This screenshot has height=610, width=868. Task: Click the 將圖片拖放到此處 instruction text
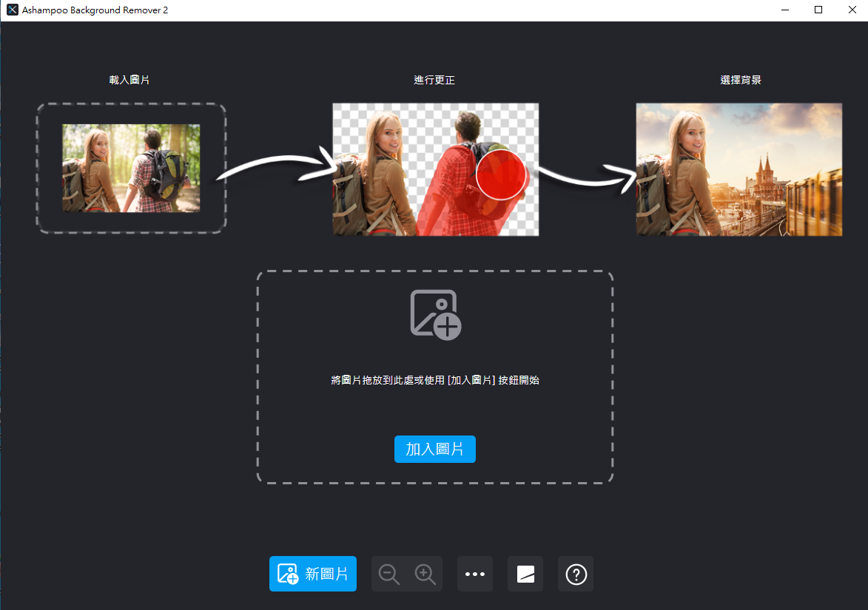(435, 380)
